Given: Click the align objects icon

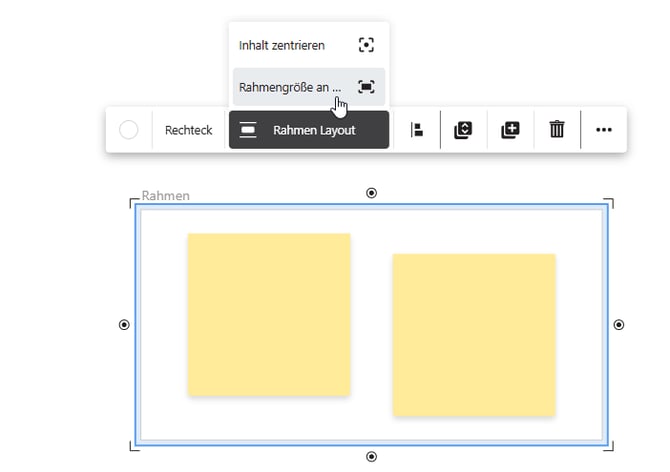Looking at the screenshot, I should [x=418, y=130].
